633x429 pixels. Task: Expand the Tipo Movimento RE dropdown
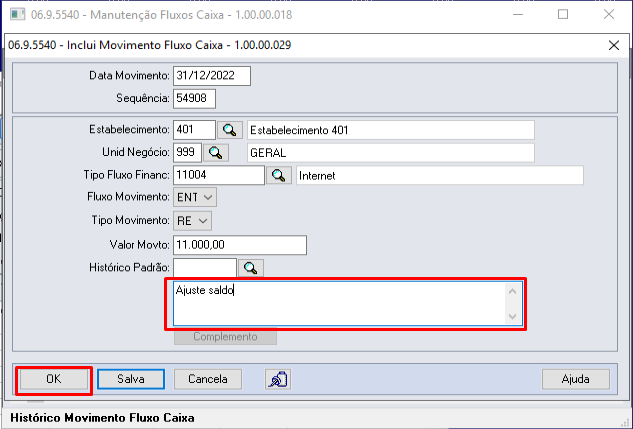pyautogui.click(x=193, y=221)
